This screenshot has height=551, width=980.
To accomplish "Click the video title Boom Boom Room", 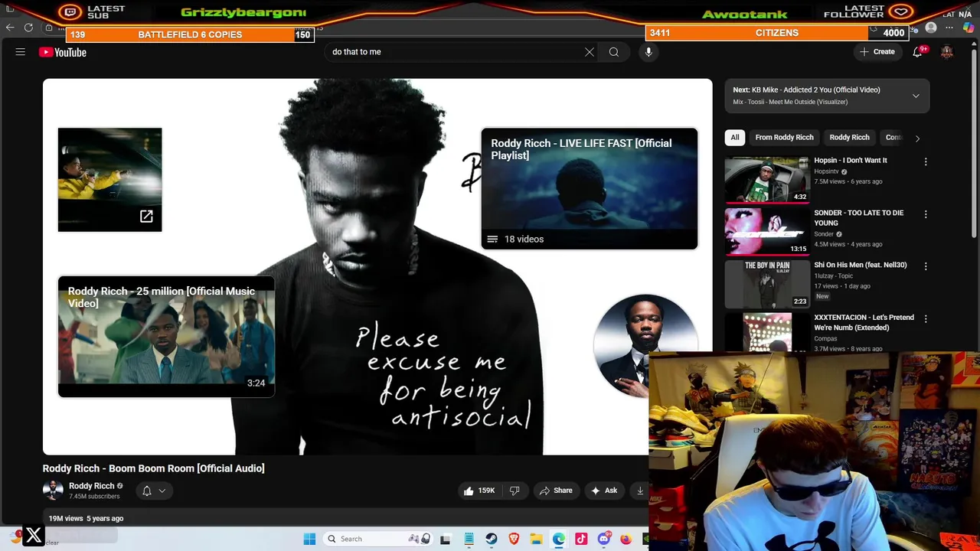I will coord(153,468).
